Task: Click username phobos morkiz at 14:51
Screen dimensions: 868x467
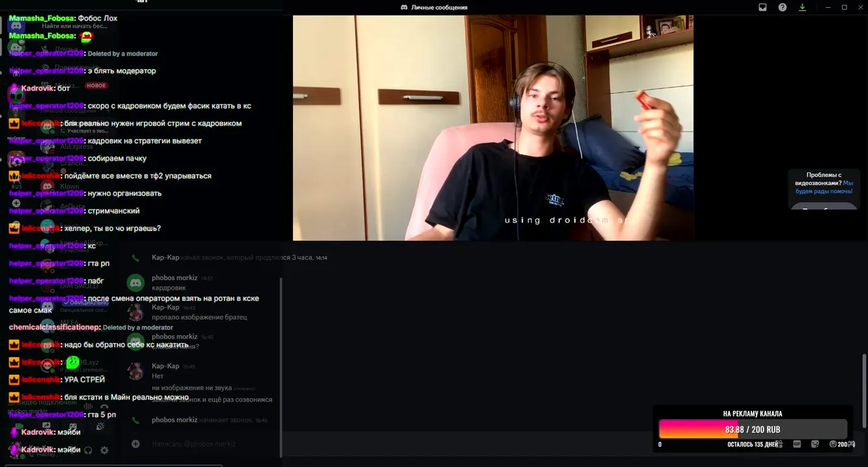Action: tap(174, 278)
